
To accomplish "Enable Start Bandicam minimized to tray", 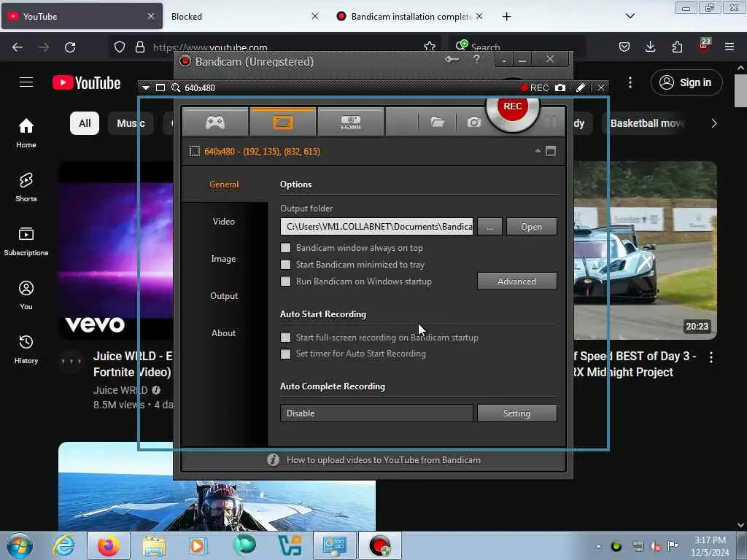I will [x=285, y=264].
